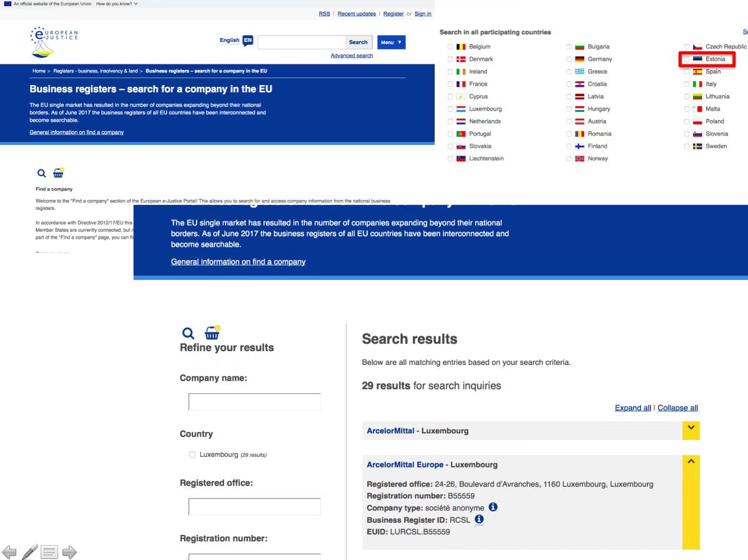Click the Collapse all link
748x560 pixels.
click(x=677, y=408)
